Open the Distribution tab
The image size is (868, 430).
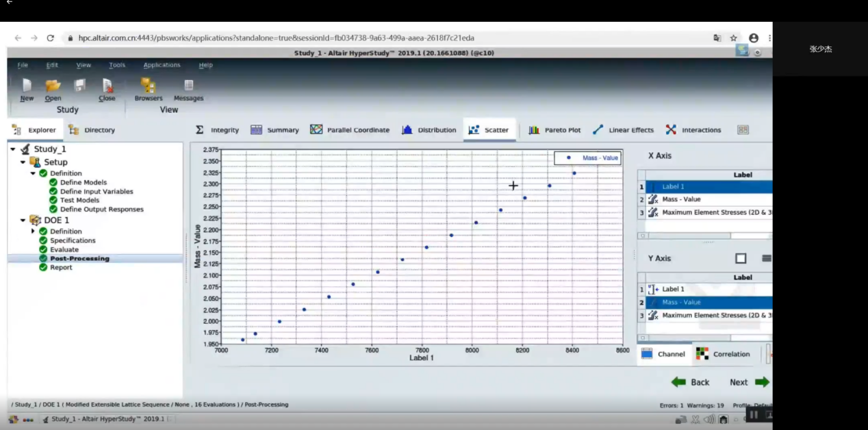429,129
